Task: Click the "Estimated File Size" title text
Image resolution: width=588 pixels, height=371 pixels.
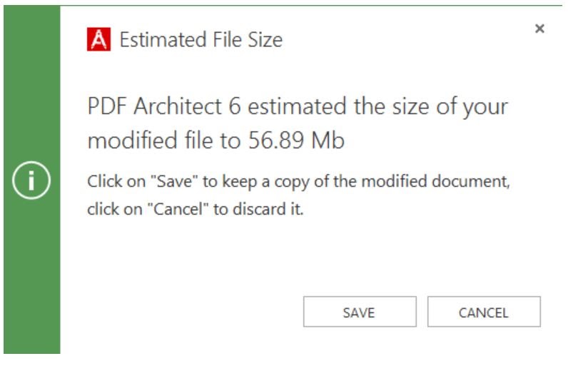Action: click(x=201, y=39)
